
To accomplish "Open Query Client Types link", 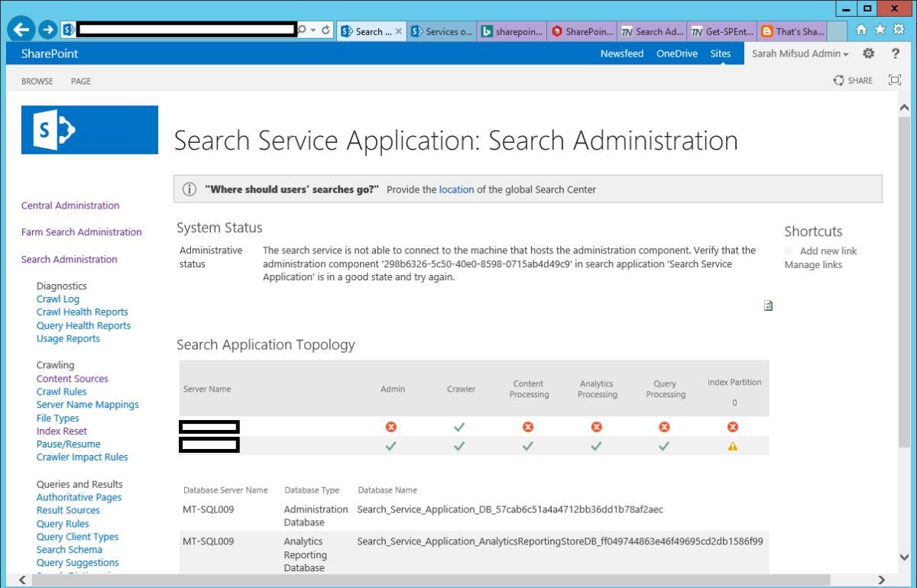I will click(78, 537).
